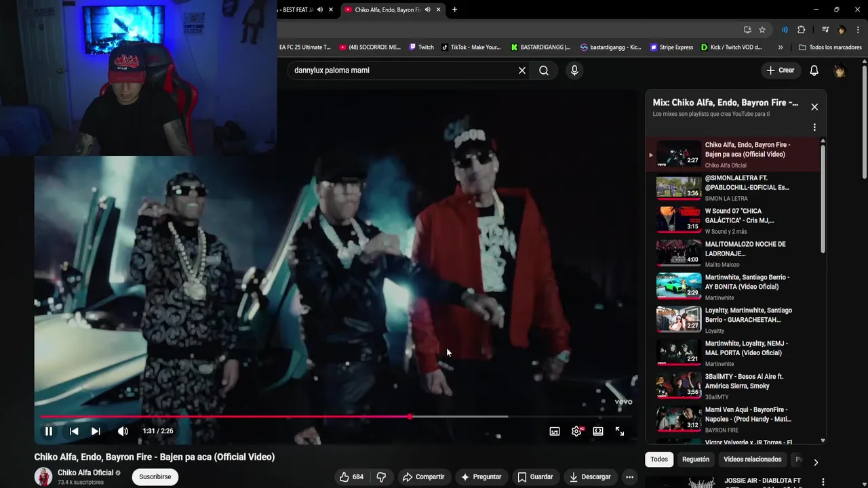
Task: Enter full screen mode
Action: point(620,431)
